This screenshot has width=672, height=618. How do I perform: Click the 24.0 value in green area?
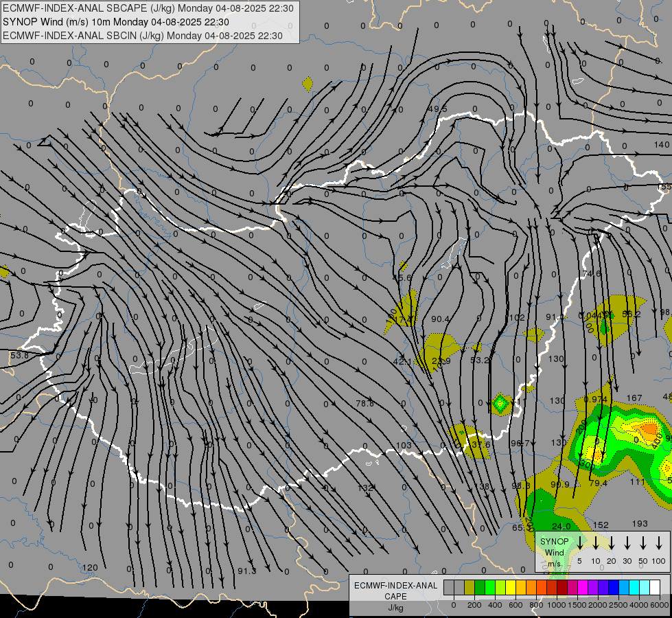[561, 526]
